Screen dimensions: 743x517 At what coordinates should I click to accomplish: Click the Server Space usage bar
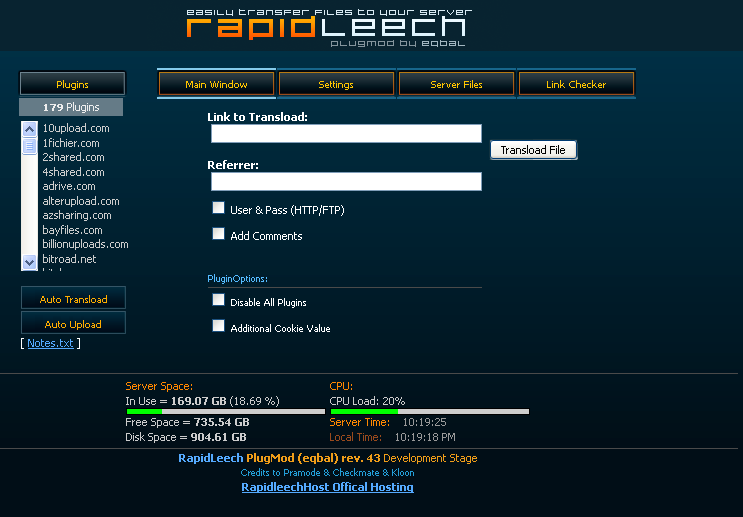226,411
